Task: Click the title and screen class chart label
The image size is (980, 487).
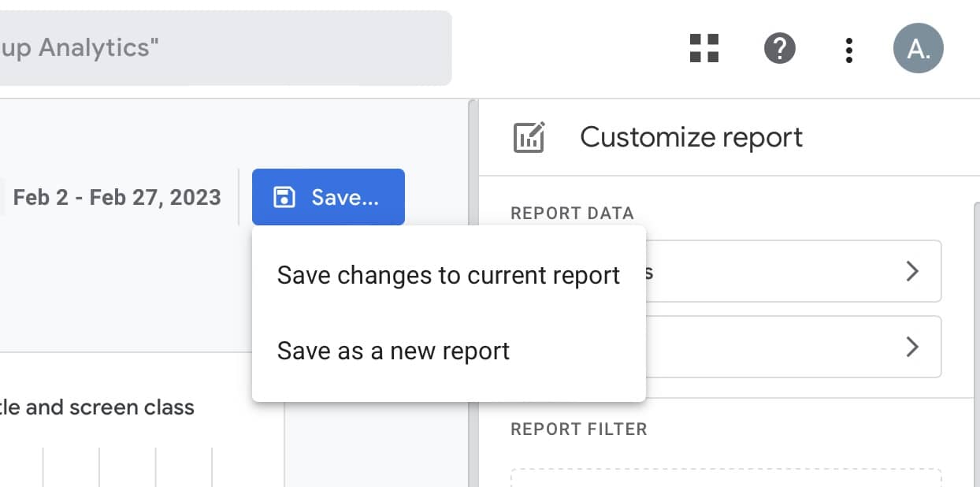Action: point(96,407)
